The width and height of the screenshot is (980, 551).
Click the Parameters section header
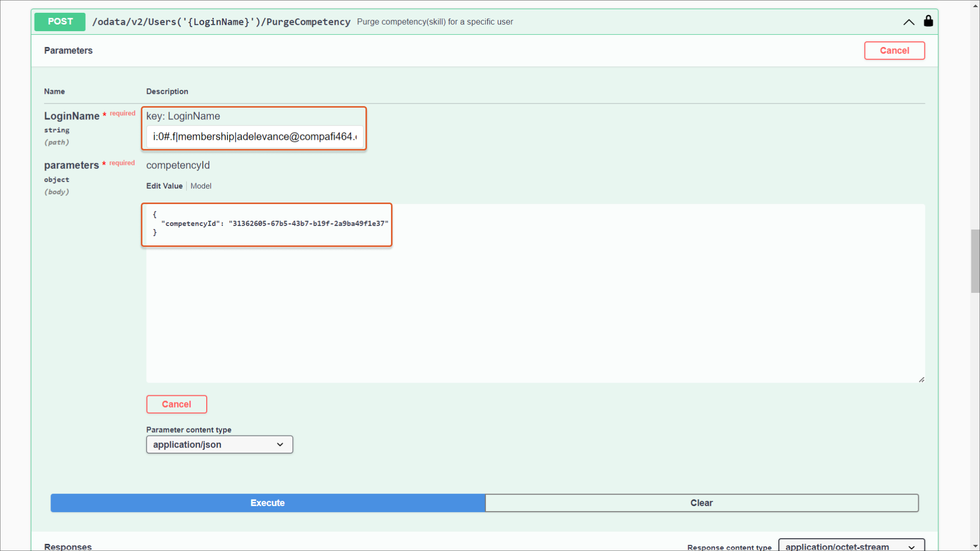(x=68, y=51)
